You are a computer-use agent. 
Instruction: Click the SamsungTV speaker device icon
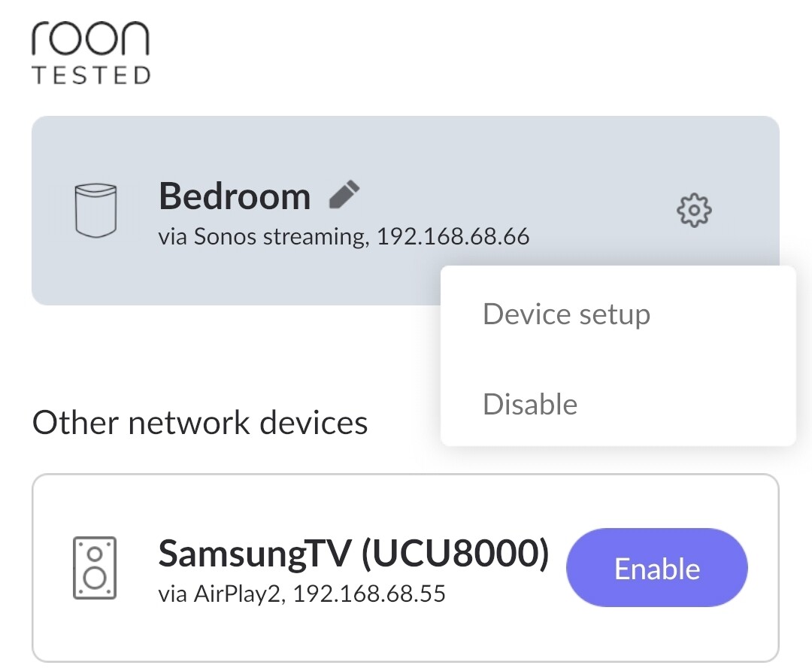pos(95,568)
